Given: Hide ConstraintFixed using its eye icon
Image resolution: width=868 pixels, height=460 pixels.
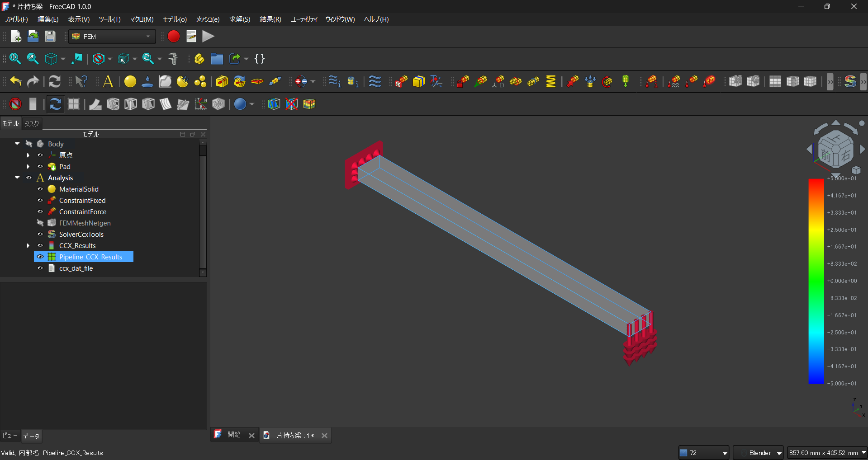Looking at the screenshot, I should [40, 201].
